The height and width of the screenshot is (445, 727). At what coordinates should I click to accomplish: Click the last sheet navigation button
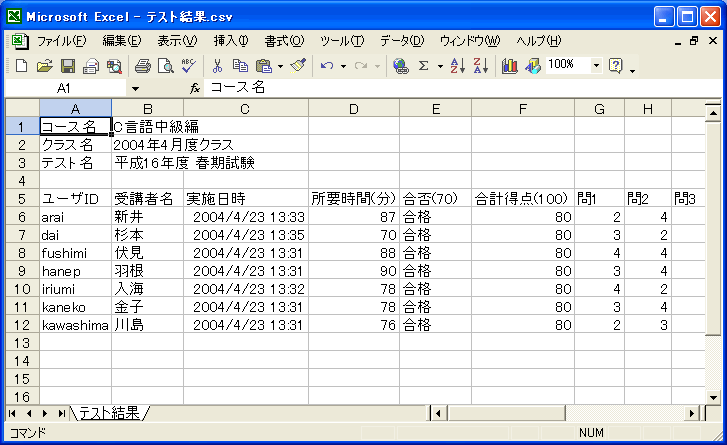click(x=61, y=413)
